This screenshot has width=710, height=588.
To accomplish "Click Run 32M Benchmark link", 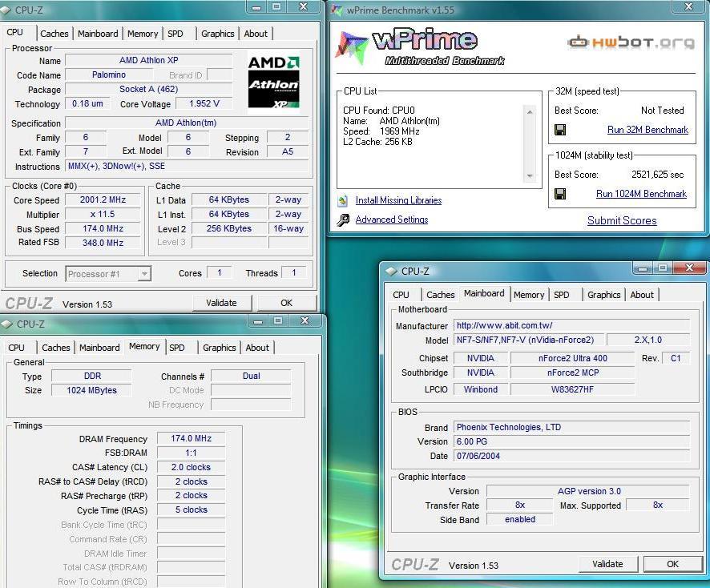I will tap(647, 130).
